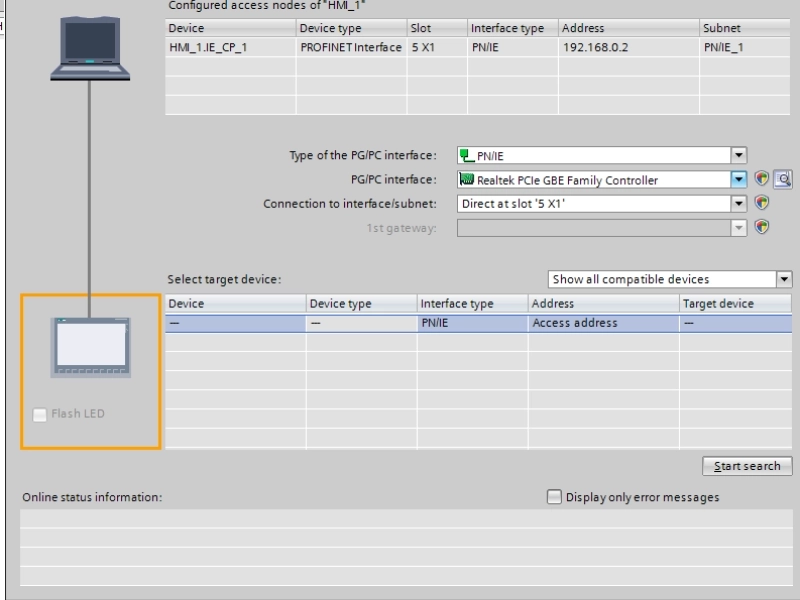Image resolution: width=800 pixels, height=600 pixels.
Task: Click the shield icon beside PG/PC interface
Action: (762, 180)
